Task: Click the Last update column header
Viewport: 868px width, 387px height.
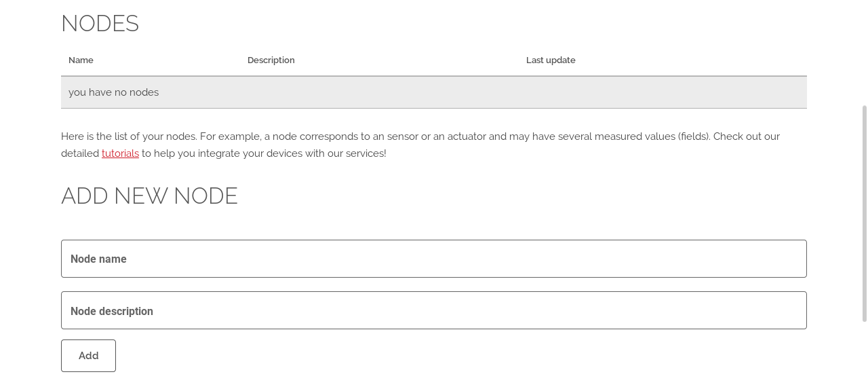Action: click(551, 60)
